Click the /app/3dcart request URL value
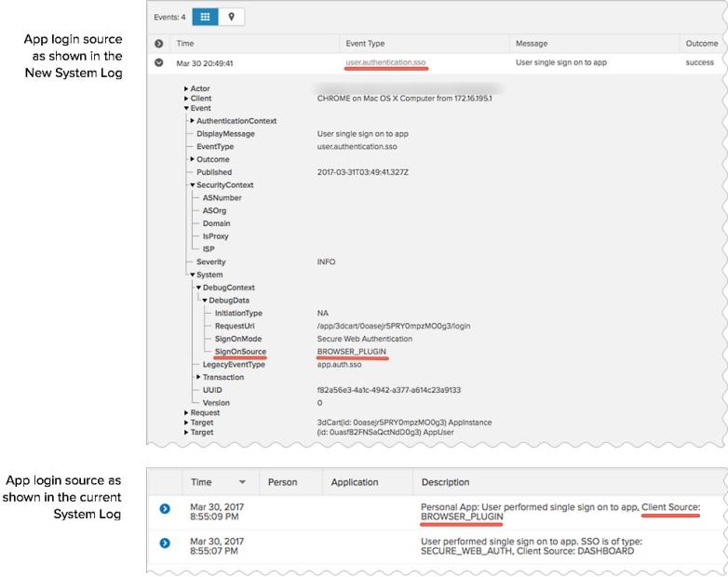Image resolution: width=728 pixels, height=577 pixels. (394, 326)
